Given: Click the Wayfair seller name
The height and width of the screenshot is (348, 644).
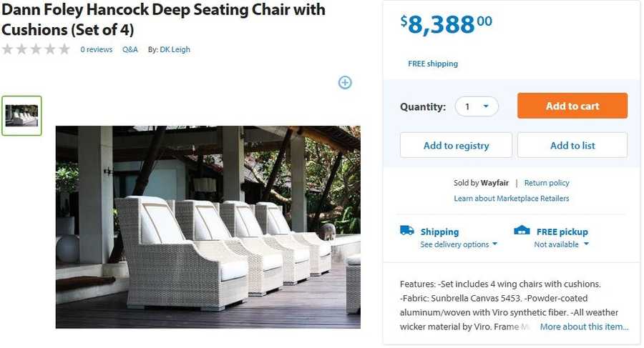Looking at the screenshot, I should click(x=494, y=183).
